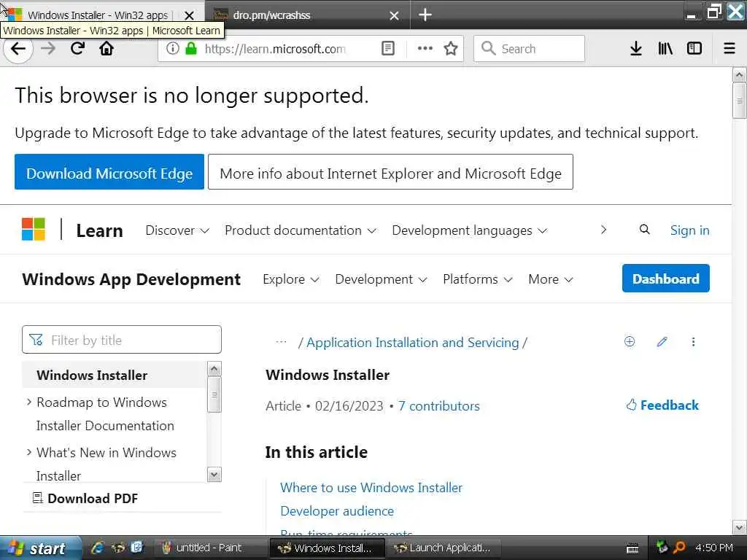747x560 pixels.
Task: Open page actions three-dots menu
Action: point(425,48)
